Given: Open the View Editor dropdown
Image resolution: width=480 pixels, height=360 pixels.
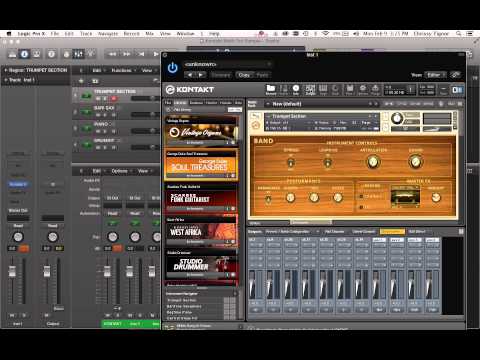Looking at the screenshot, I should tap(436, 75).
